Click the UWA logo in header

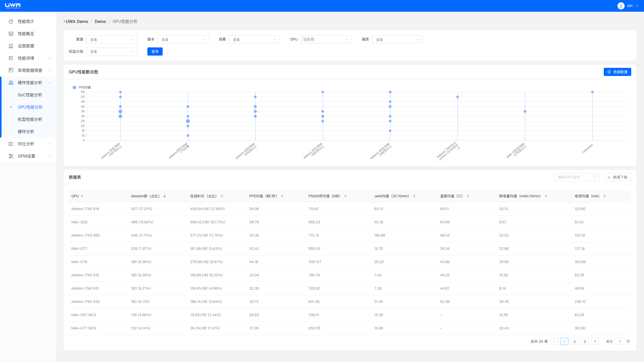pos(13,6)
